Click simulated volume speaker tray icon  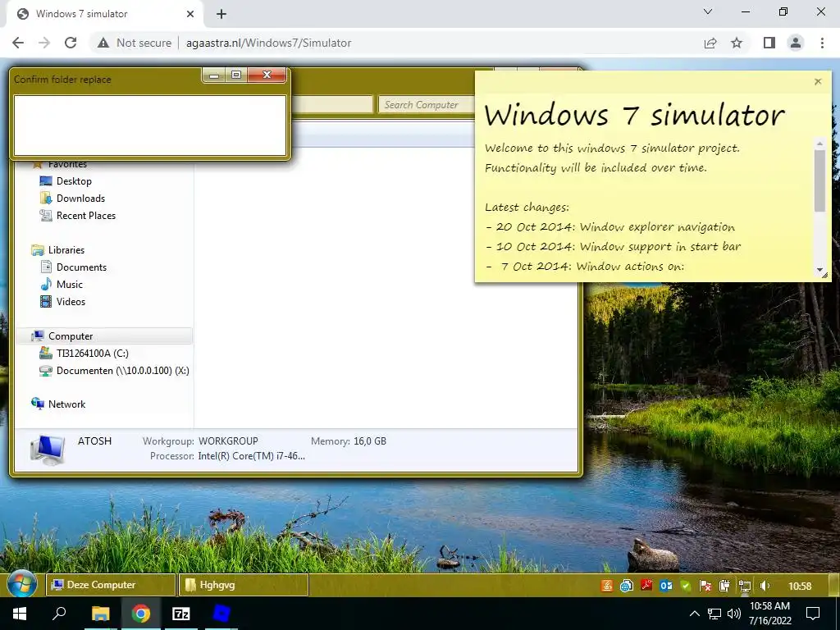[765, 586]
